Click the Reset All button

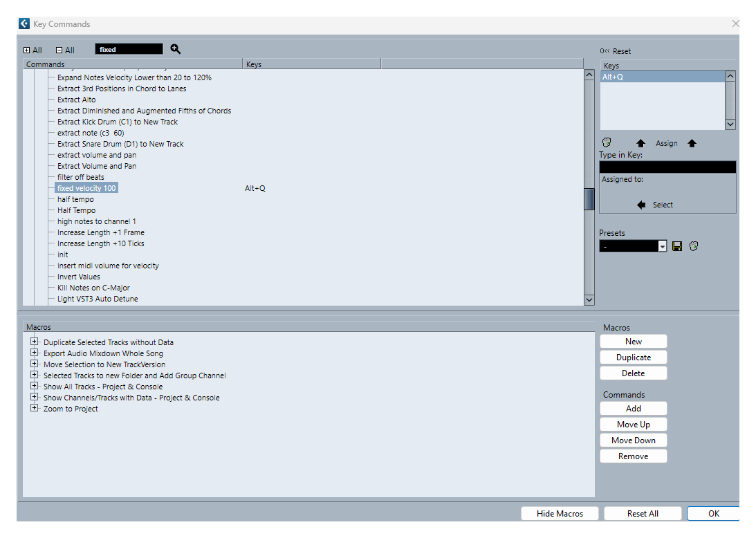pyautogui.click(x=643, y=514)
